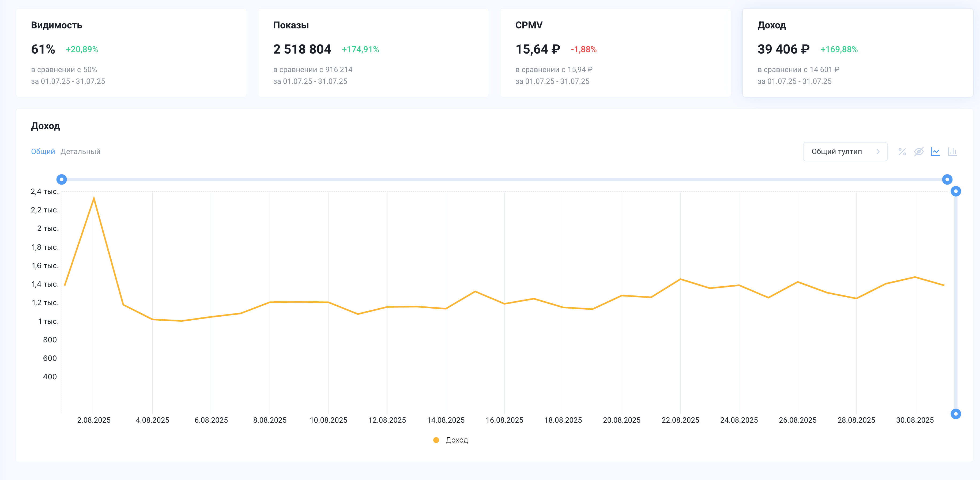Screen dimensions: 980x480
Task: Select the 'Доход' metric card at top
Action: click(x=857, y=52)
